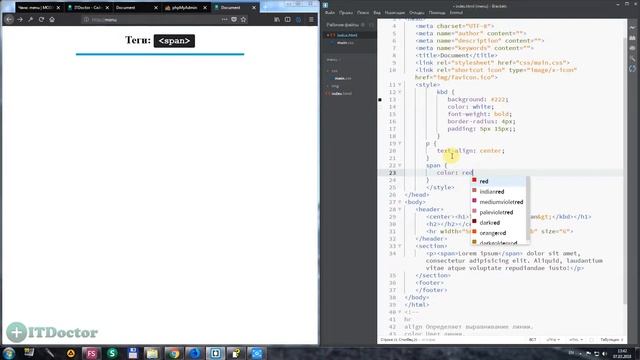Click the green S icon on the taskbar

[112, 353]
